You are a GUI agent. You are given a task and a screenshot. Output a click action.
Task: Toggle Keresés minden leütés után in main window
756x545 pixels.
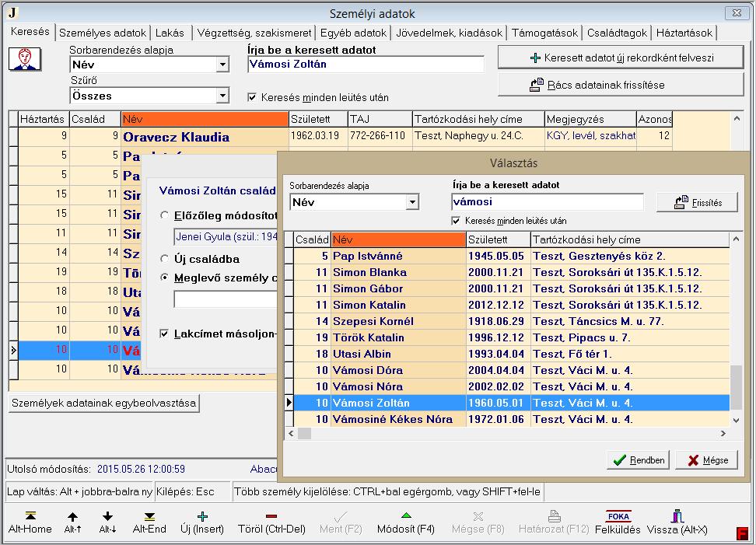pyautogui.click(x=252, y=97)
